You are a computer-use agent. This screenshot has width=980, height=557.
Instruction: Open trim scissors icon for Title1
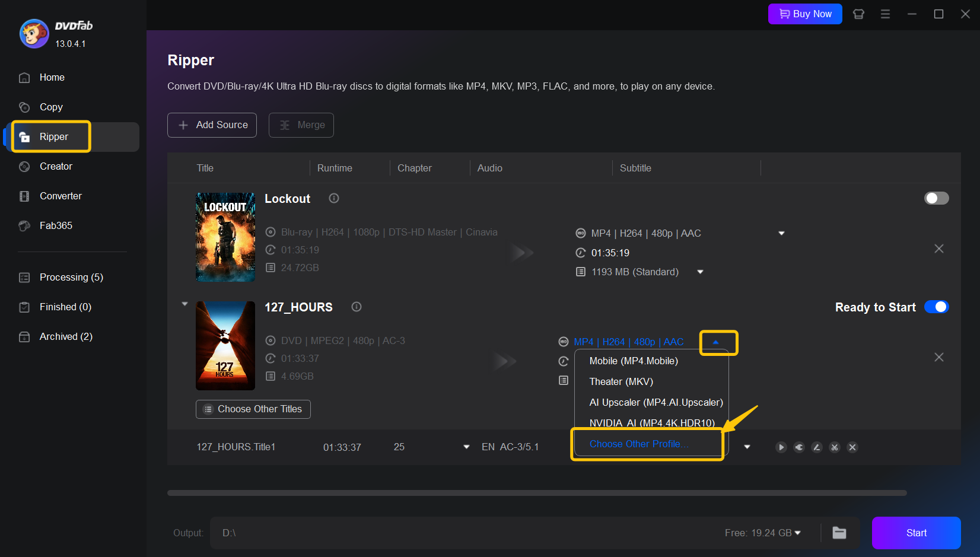[835, 447]
